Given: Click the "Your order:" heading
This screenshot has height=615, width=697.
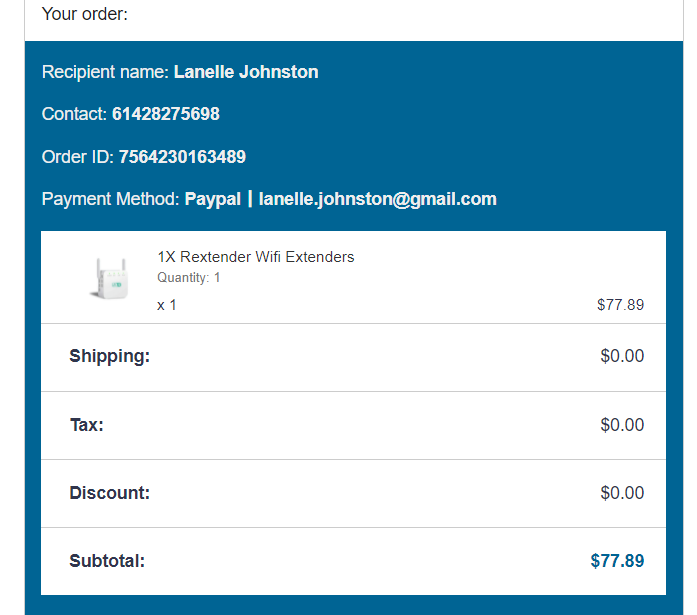Looking at the screenshot, I should pos(85,14).
